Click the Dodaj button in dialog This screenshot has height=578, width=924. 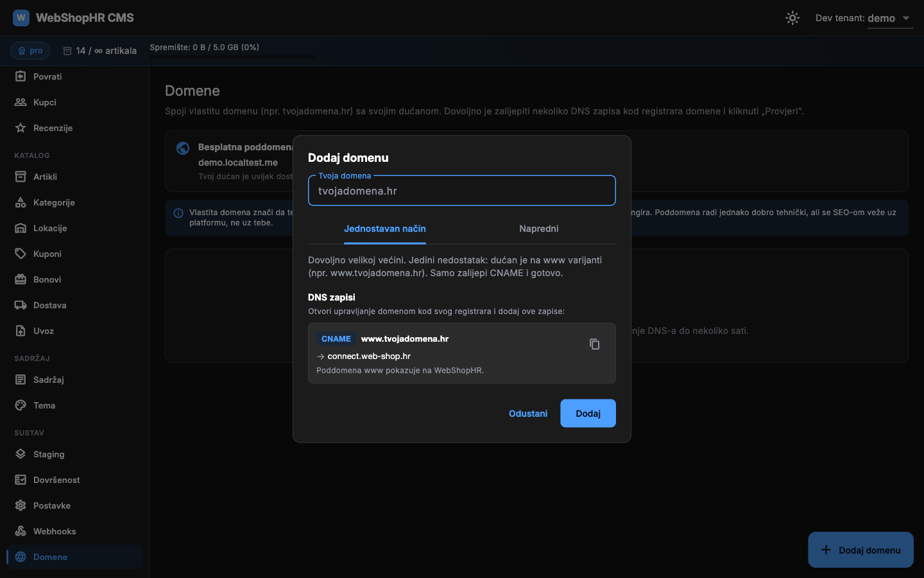(x=588, y=414)
